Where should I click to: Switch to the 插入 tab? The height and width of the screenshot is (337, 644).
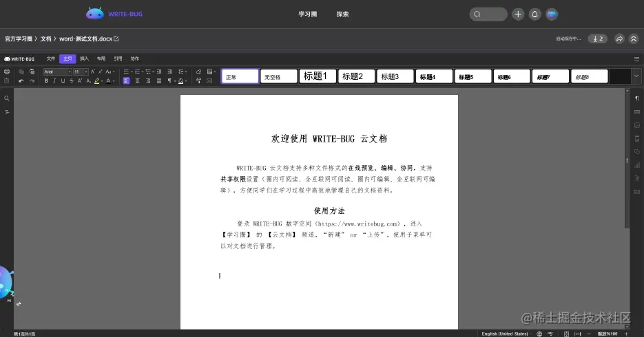(84, 58)
